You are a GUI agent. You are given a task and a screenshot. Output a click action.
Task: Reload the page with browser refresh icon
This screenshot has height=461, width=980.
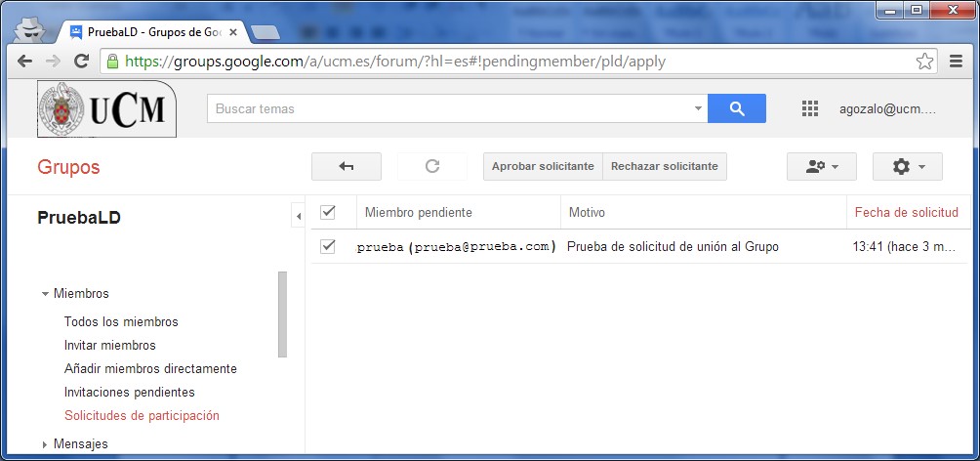click(81, 61)
